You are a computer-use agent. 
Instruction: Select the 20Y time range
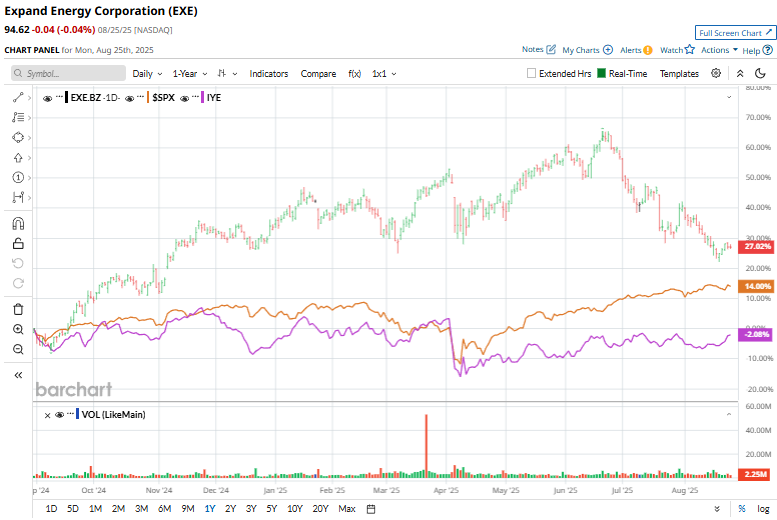click(x=321, y=509)
